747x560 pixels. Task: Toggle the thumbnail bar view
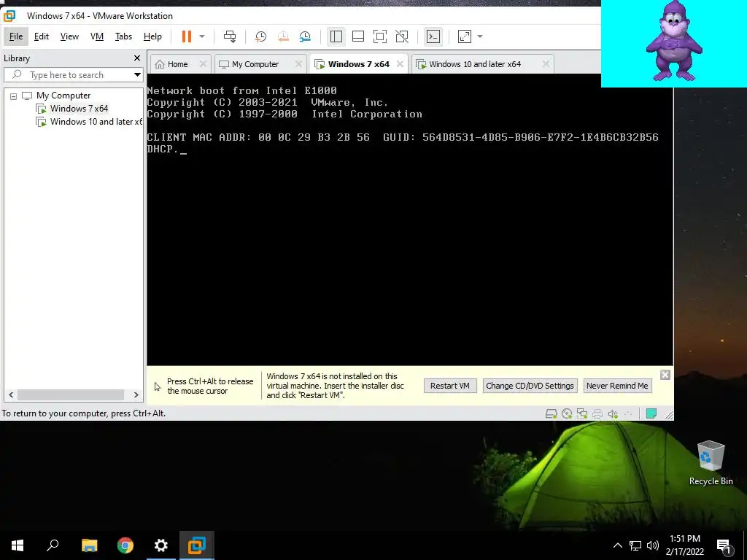(x=357, y=36)
